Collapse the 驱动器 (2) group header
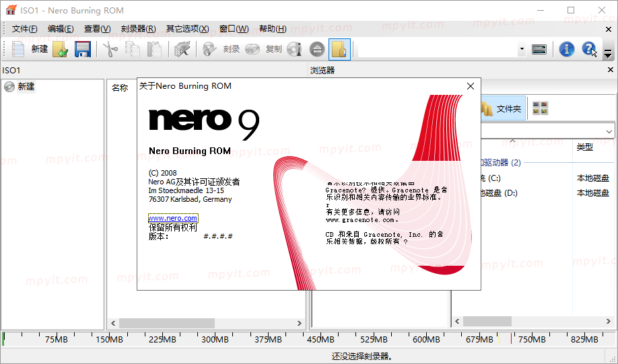Screen dimensions: 618x364 [501, 162]
